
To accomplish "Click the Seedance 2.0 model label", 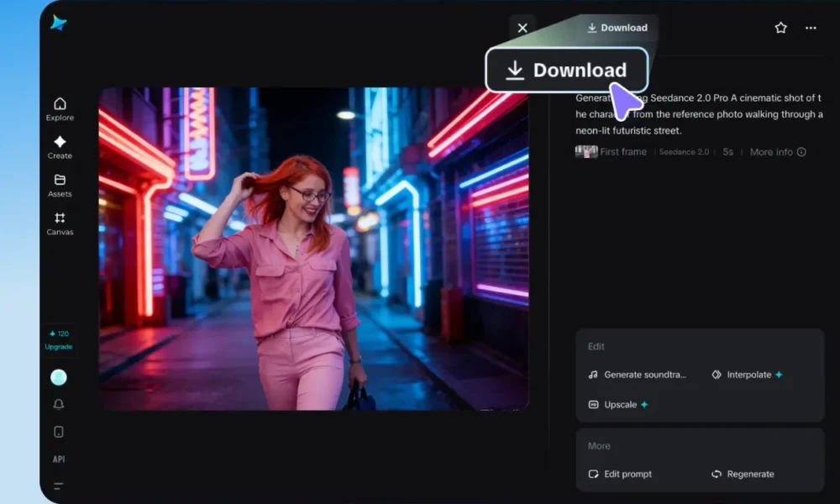I will click(684, 152).
